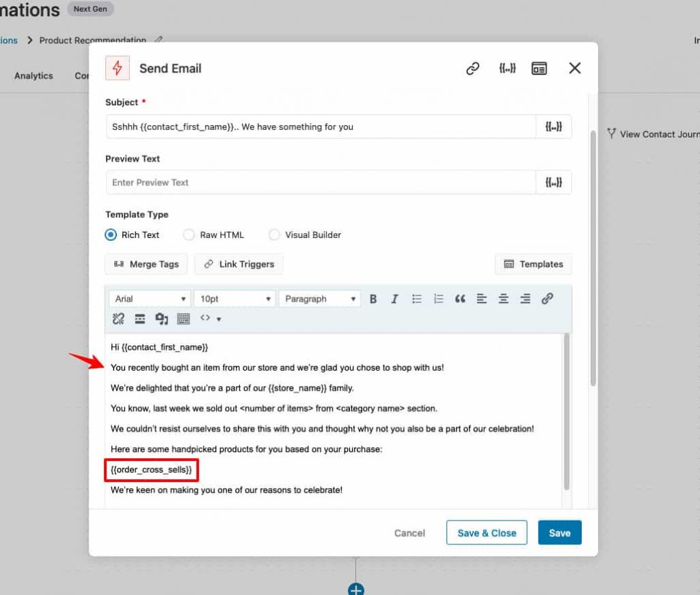Select Rich Text template type
This screenshot has height=595, width=700.
(x=111, y=235)
